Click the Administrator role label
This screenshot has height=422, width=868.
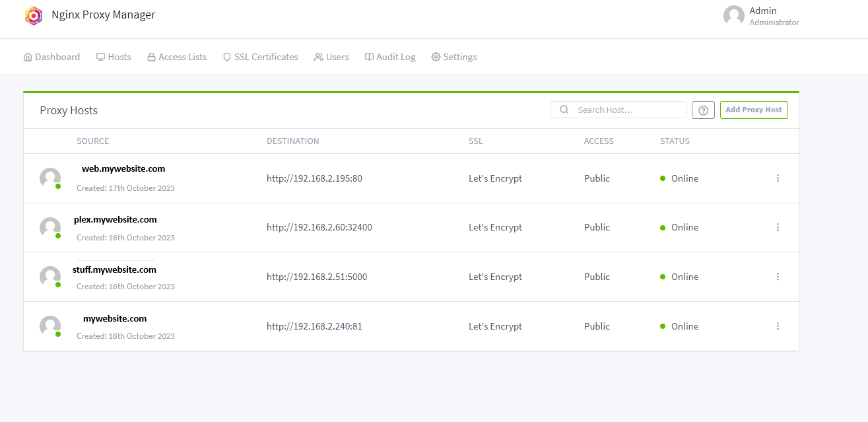(x=774, y=22)
